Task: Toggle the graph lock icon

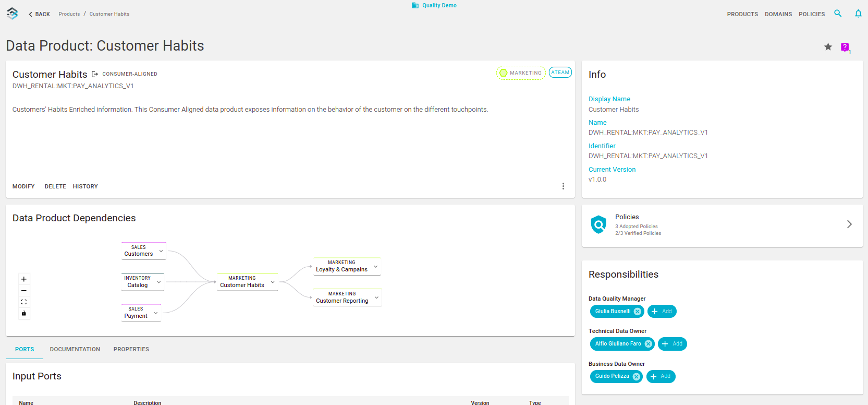Action: [x=23, y=313]
